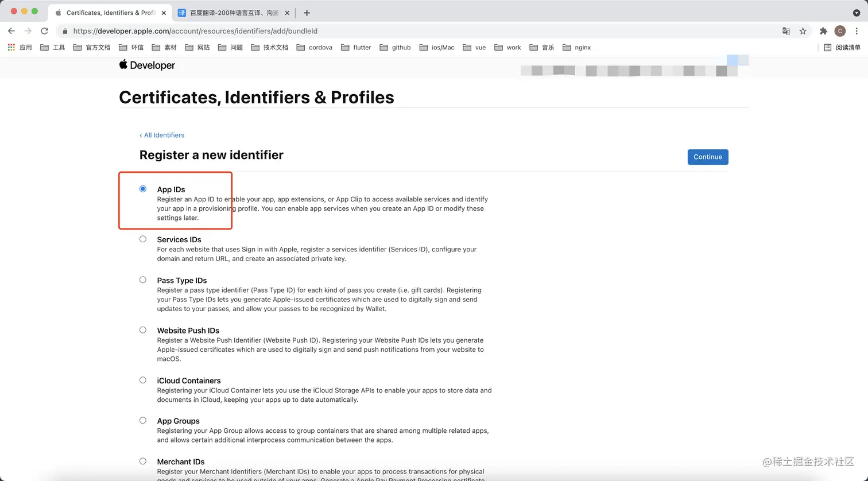Viewport: 868px width, 481px height.
Task: Open the github bookmark folder
Action: tap(395, 48)
